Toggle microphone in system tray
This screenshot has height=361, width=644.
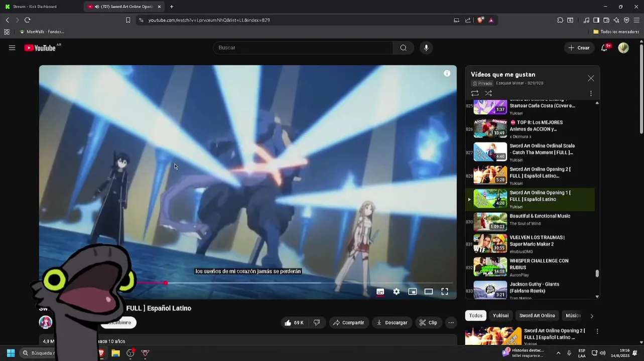click(x=569, y=353)
